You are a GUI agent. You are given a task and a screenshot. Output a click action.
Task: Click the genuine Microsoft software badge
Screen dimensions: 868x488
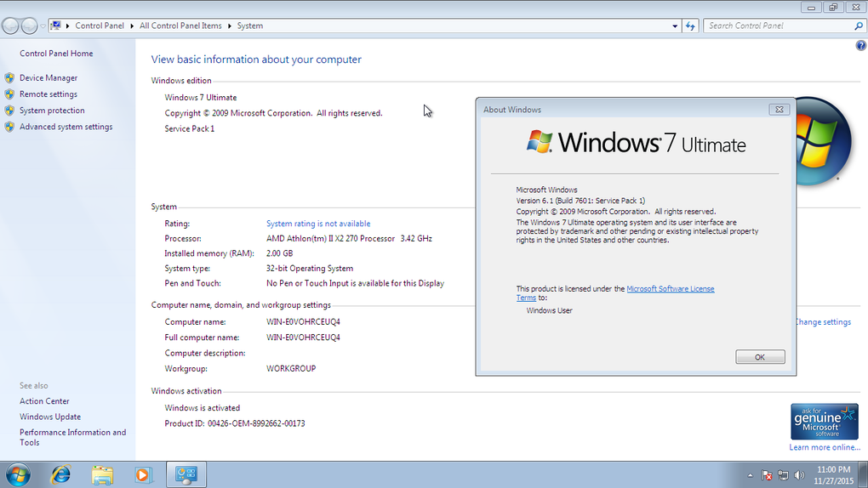825,422
